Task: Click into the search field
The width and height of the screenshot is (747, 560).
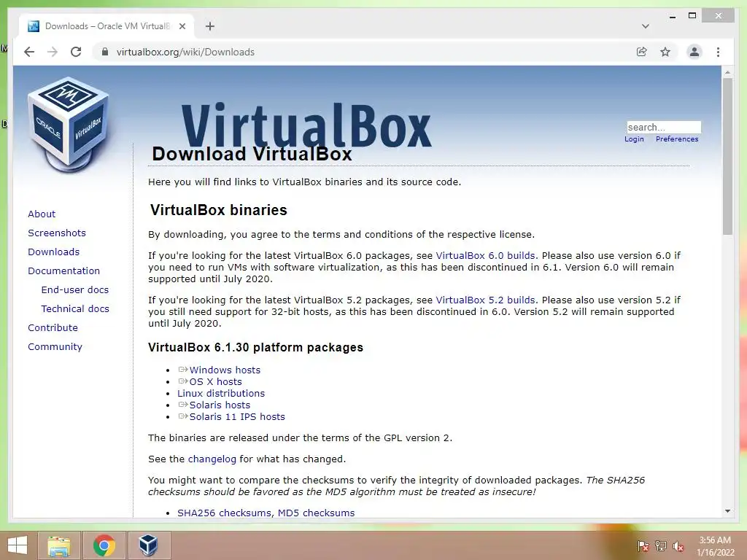Action: 664,127
